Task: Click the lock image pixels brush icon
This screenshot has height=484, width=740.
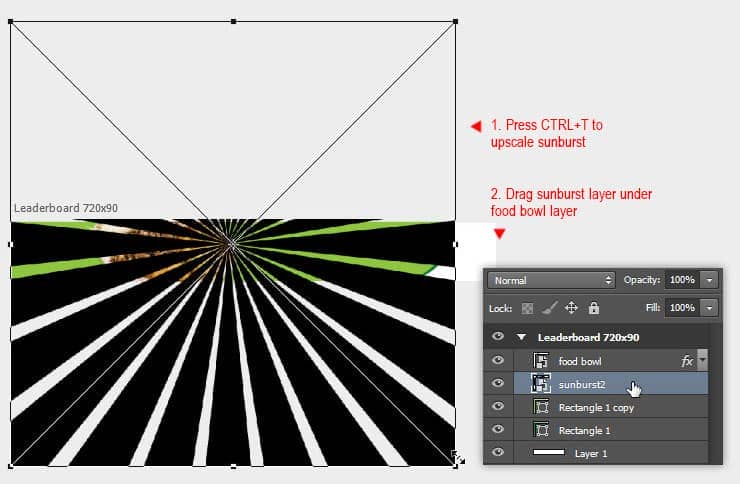Action: tap(549, 308)
